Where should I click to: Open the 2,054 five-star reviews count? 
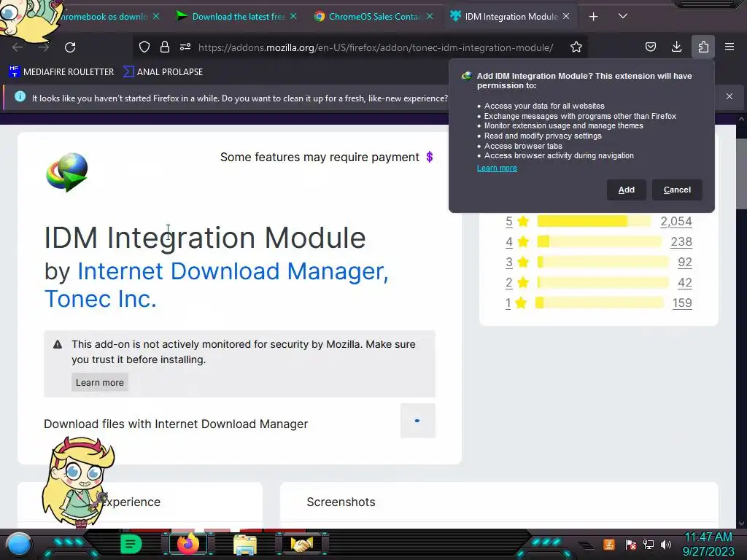tap(676, 222)
